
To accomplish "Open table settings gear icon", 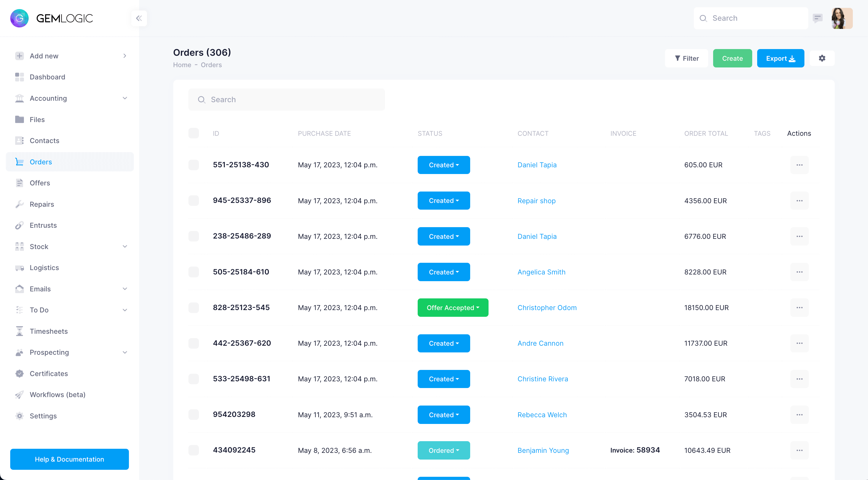I will 822,58.
